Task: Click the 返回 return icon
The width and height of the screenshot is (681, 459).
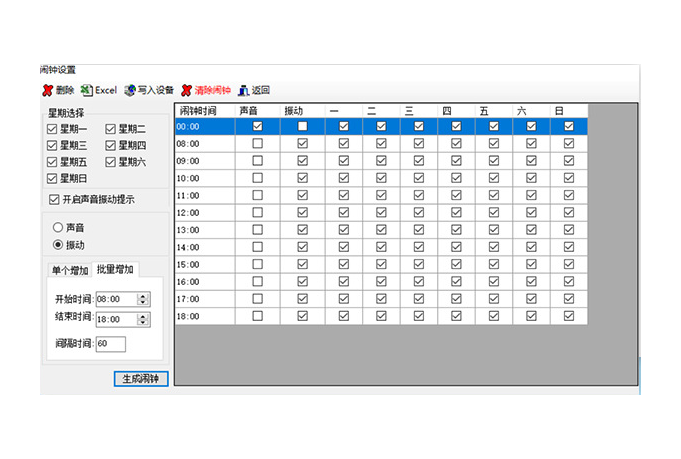Action: (x=243, y=90)
